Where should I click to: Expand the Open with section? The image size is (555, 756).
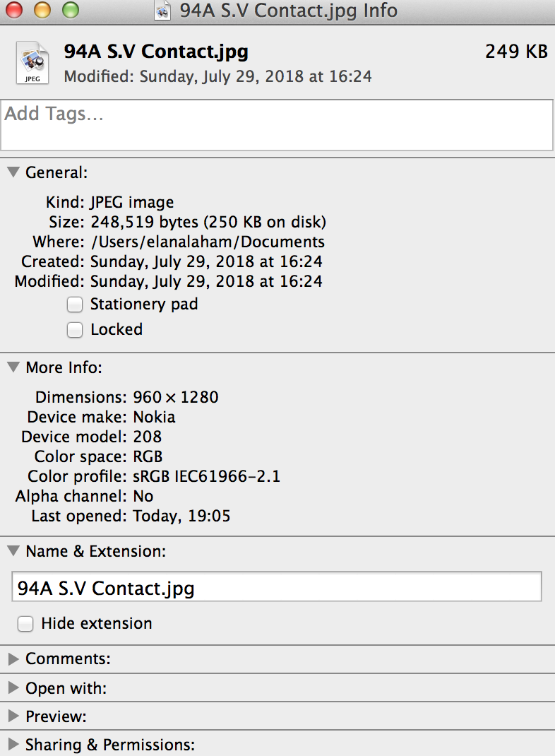tap(13, 687)
